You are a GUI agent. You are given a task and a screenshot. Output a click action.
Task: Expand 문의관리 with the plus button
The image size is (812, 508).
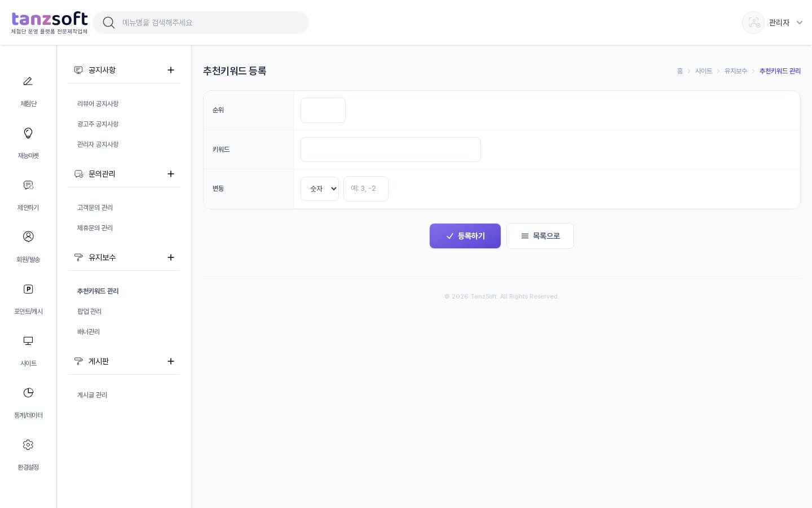click(x=171, y=174)
